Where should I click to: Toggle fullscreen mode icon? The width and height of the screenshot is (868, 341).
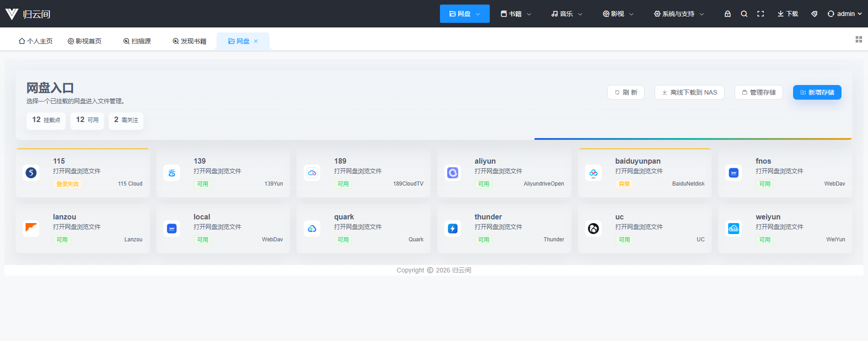761,14
